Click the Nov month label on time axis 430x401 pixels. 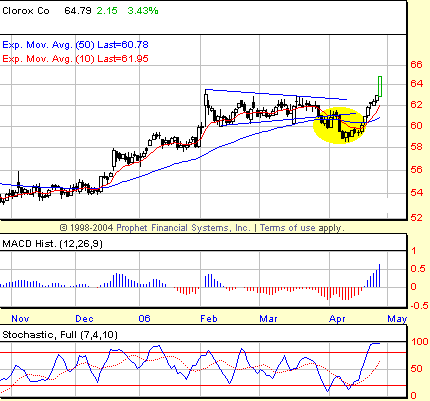coord(20,319)
